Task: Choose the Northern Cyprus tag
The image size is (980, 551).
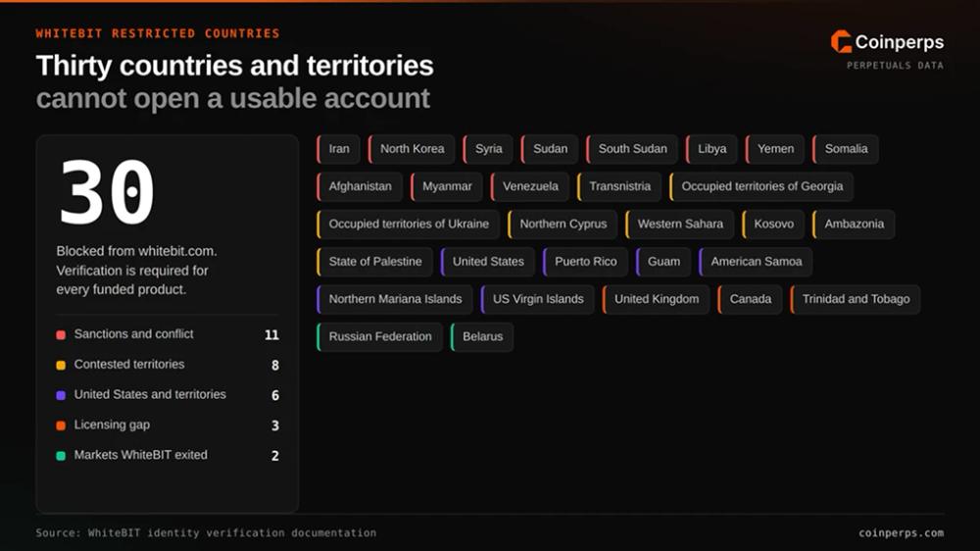Action: [563, 224]
